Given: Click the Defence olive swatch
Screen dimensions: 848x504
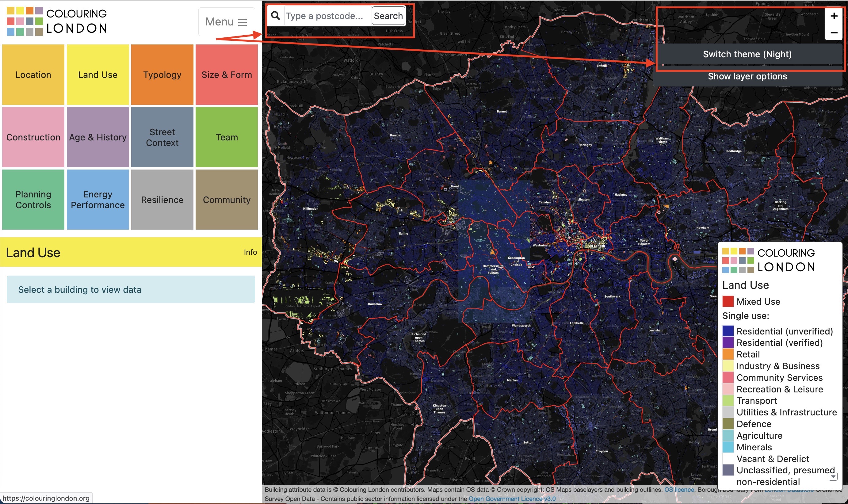Looking at the screenshot, I should click(x=728, y=424).
